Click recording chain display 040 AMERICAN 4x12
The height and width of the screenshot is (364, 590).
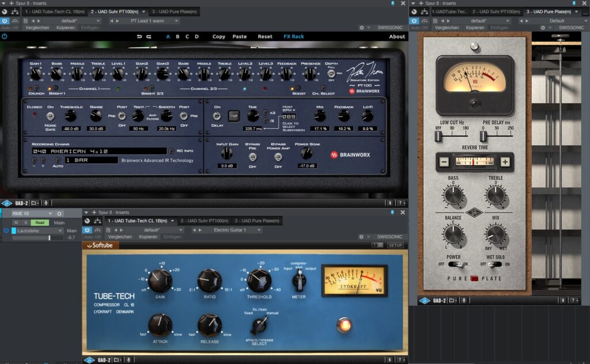tap(99, 151)
